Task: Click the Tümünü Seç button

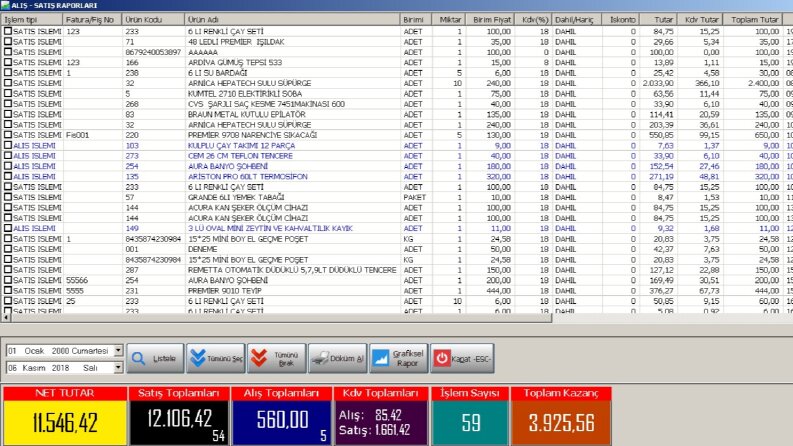Action: [x=215, y=358]
